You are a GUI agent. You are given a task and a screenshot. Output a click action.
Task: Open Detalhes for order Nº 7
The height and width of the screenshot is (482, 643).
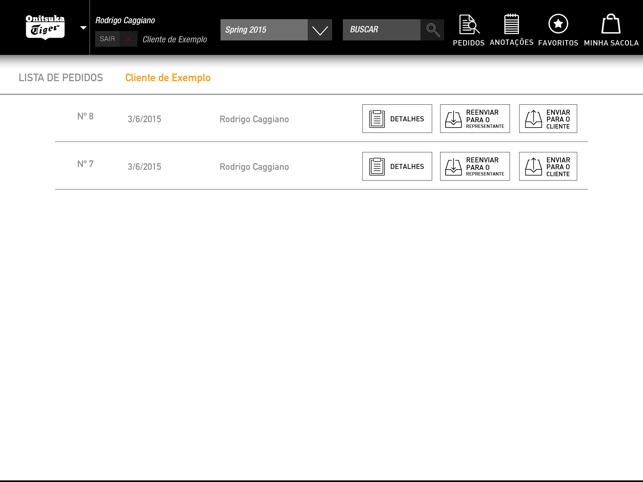point(397,166)
